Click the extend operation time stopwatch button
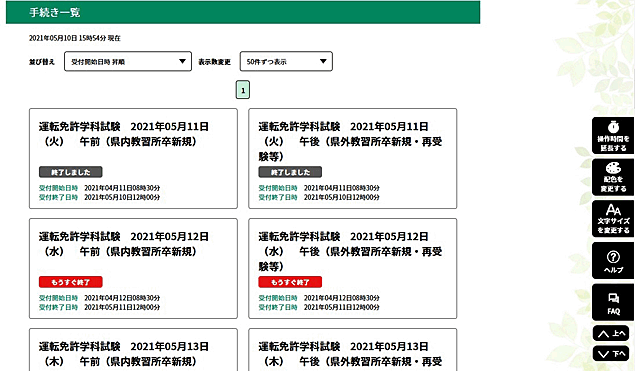The height and width of the screenshot is (371, 635). tap(613, 136)
